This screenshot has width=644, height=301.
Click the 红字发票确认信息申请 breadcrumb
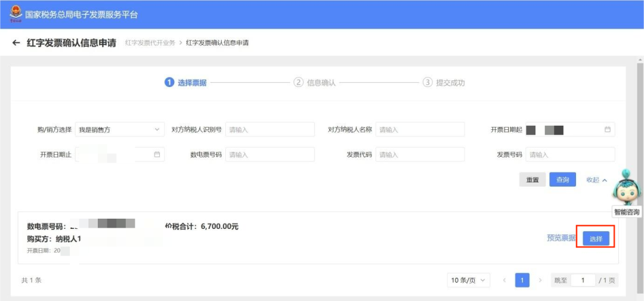217,43
